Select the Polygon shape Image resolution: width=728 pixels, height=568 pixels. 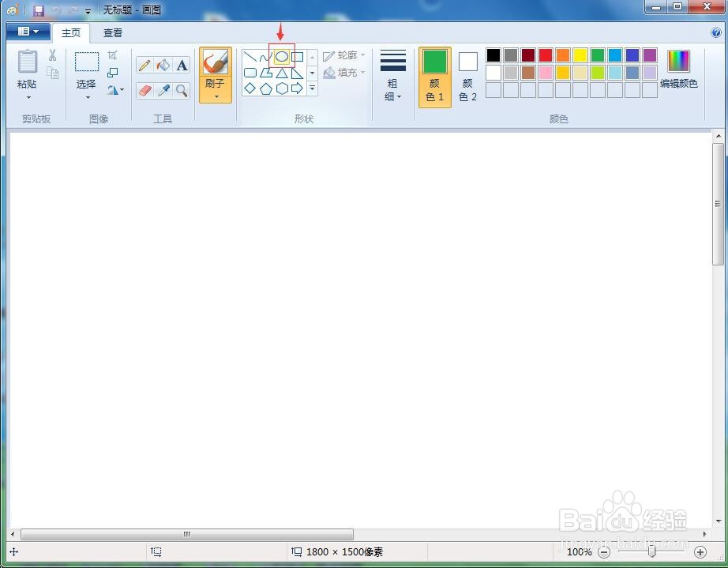(x=265, y=73)
